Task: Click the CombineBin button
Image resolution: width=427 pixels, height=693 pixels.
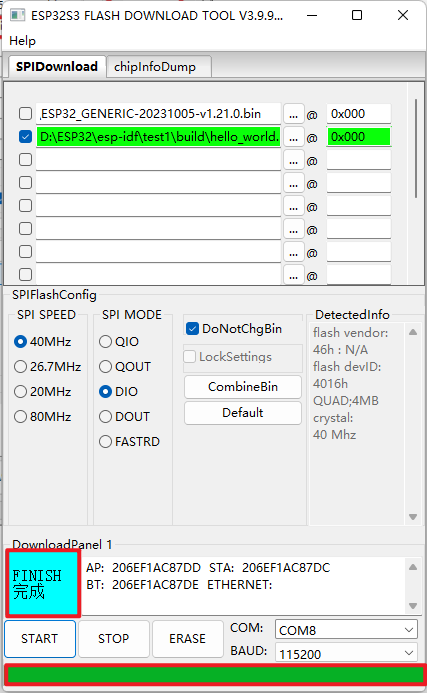Action: (243, 387)
